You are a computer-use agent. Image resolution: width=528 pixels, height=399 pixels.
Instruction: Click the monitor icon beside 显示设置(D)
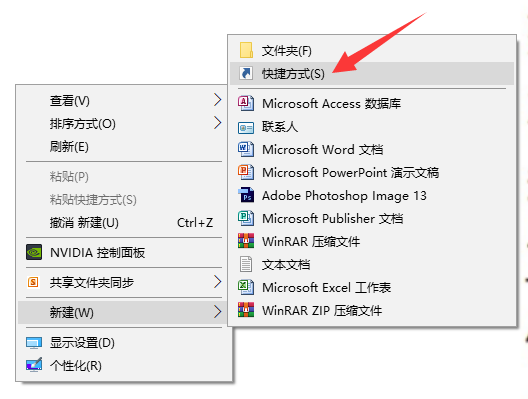coord(34,343)
